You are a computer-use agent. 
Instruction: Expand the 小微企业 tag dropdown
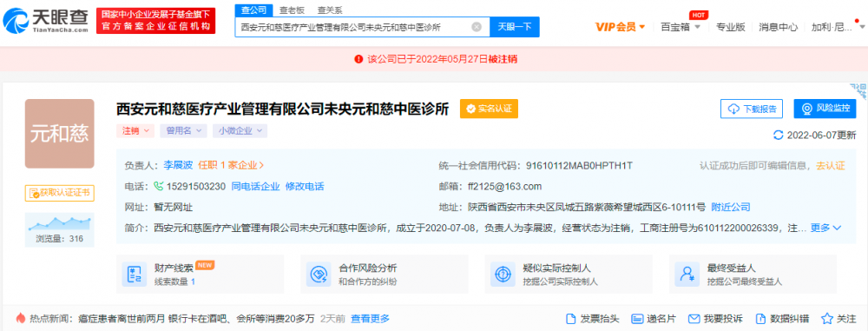coord(240,131)
